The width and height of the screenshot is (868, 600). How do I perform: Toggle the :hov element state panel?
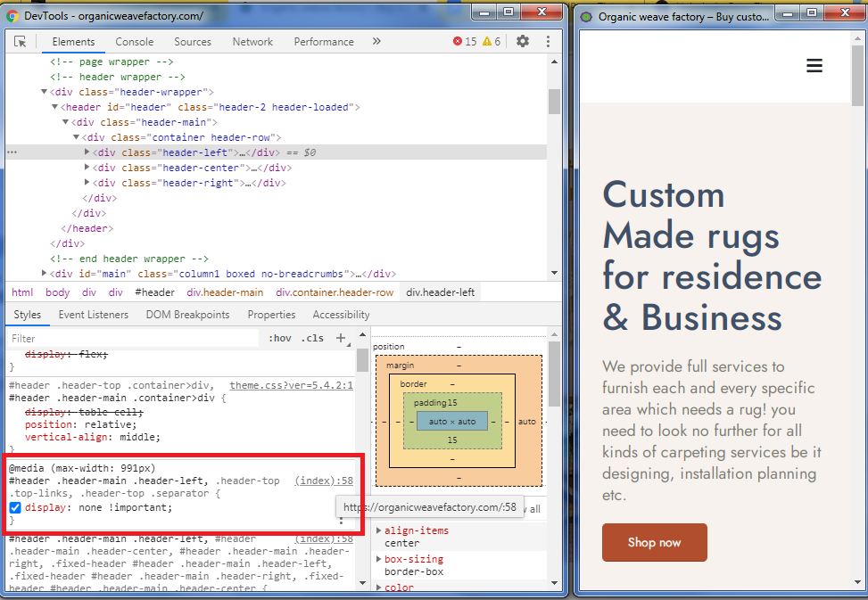click(x=280, y=339)
